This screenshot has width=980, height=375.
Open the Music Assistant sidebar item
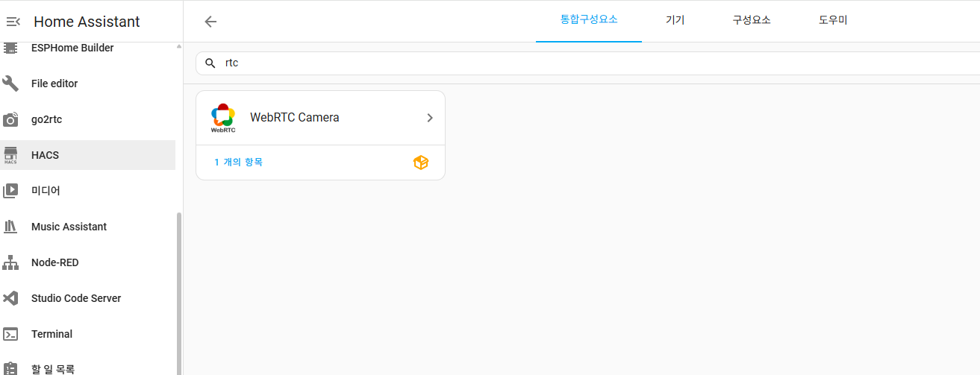88,227
